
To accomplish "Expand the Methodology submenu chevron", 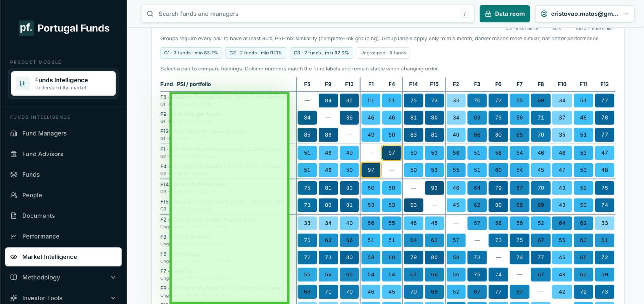I will pyautogui.click(x=113, y=277).
